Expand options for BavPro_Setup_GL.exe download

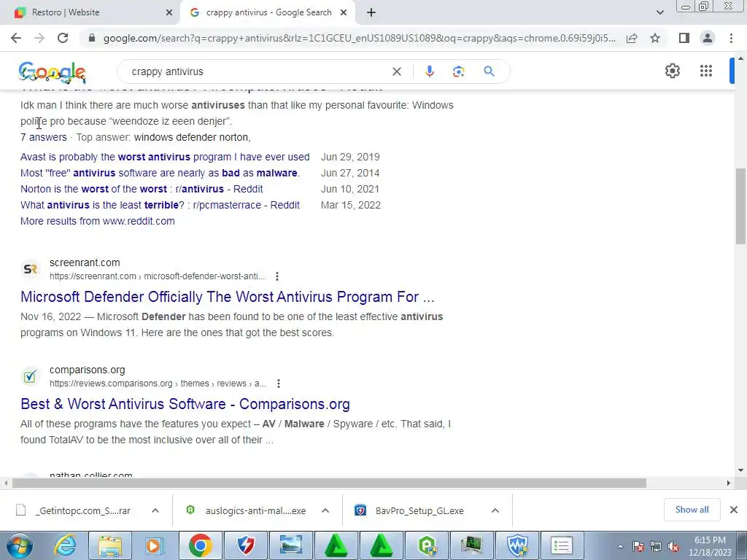tap(495, 510)
